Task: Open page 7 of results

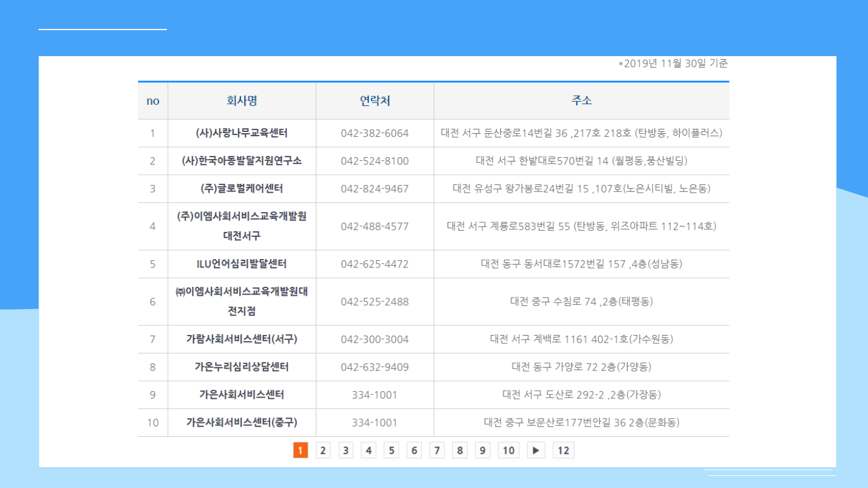Action: click(437, 450)
